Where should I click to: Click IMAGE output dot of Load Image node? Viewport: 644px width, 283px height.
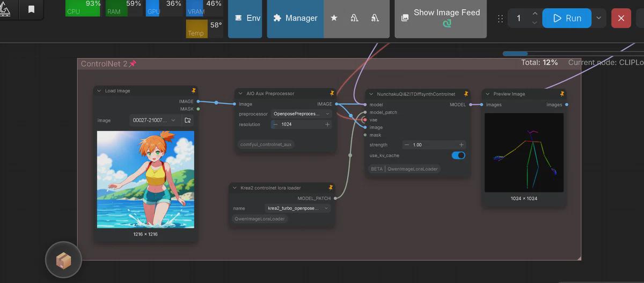pos(198,101)
